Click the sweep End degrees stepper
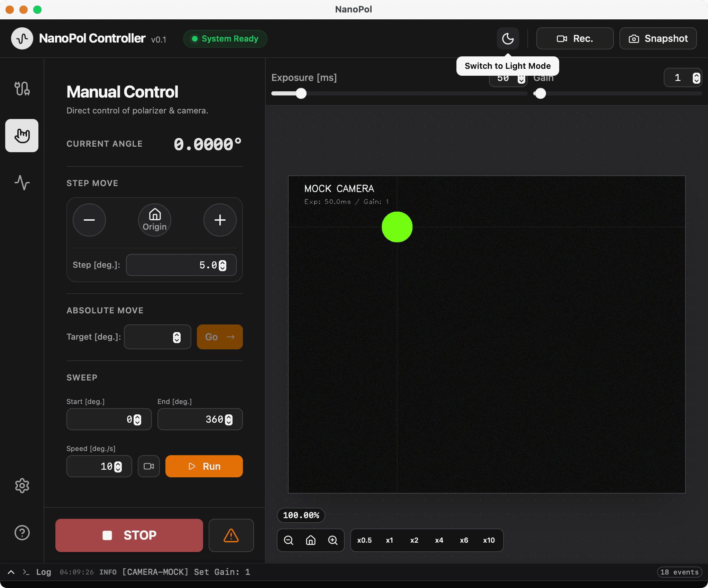Screen dimensions: 708x588 [229, 420]
